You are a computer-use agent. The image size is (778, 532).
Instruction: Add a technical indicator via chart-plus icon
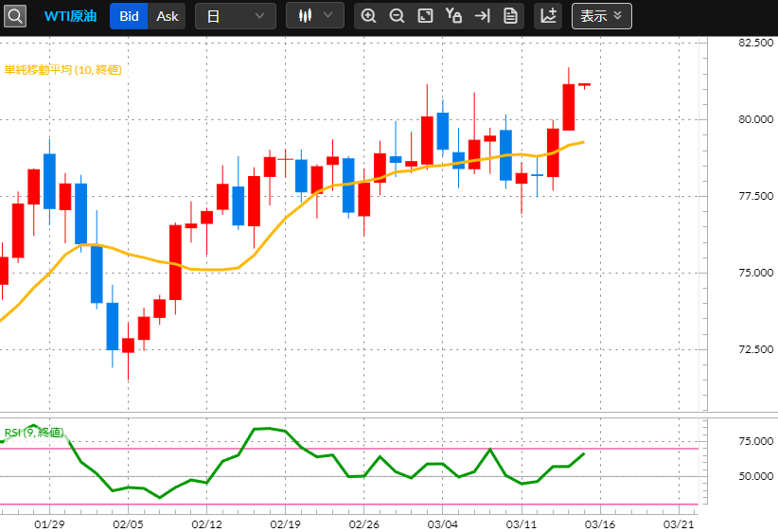point(548,16)
